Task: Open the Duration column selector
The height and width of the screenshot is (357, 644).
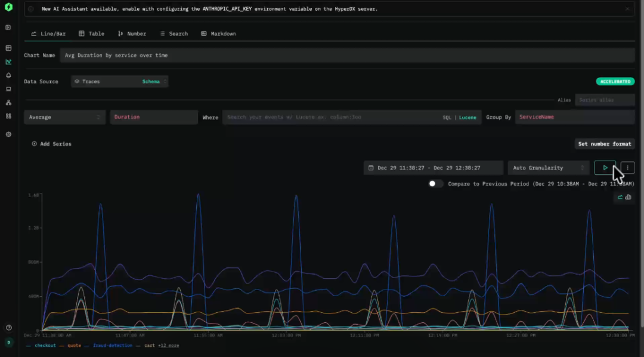Action: [154, 117]
